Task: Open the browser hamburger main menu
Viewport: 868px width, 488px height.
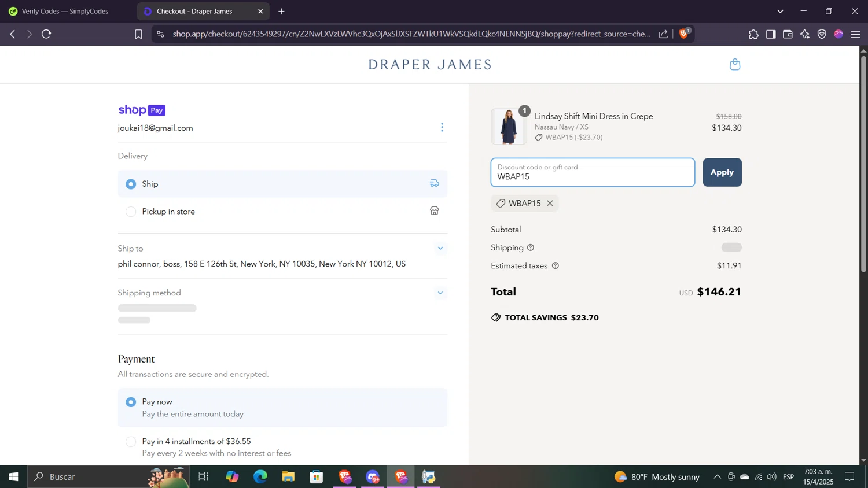Action: (856, 34)
